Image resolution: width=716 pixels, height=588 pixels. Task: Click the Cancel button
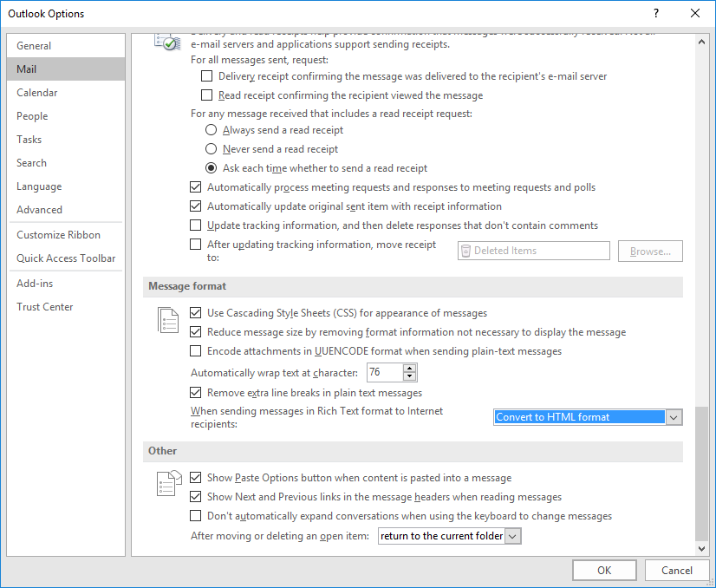(677, 570)
